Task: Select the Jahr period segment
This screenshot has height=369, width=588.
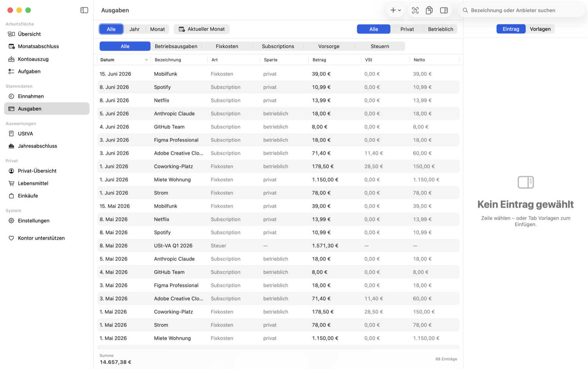Action: tap(134, 29)
